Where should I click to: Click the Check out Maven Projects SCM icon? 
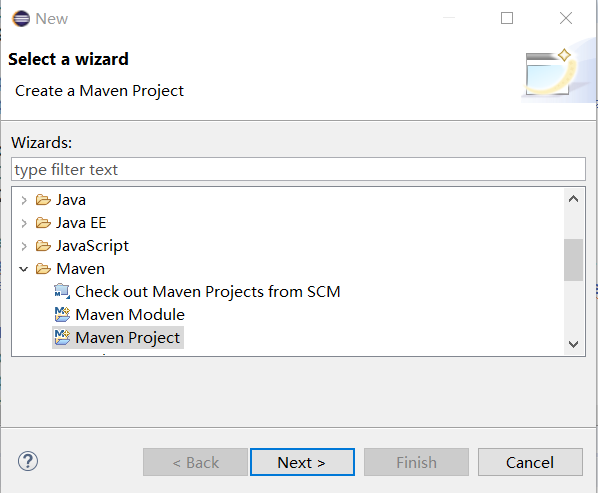pos(62,291)
